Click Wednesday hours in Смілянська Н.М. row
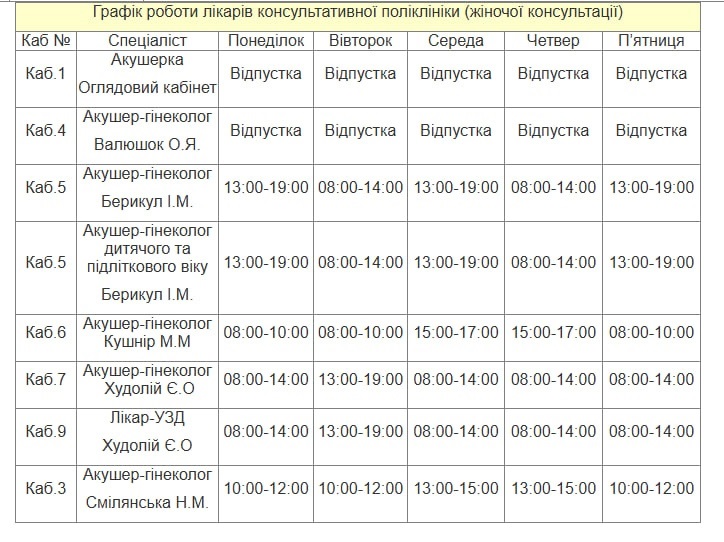Screen dimensions: 724x542 (455, 488)
